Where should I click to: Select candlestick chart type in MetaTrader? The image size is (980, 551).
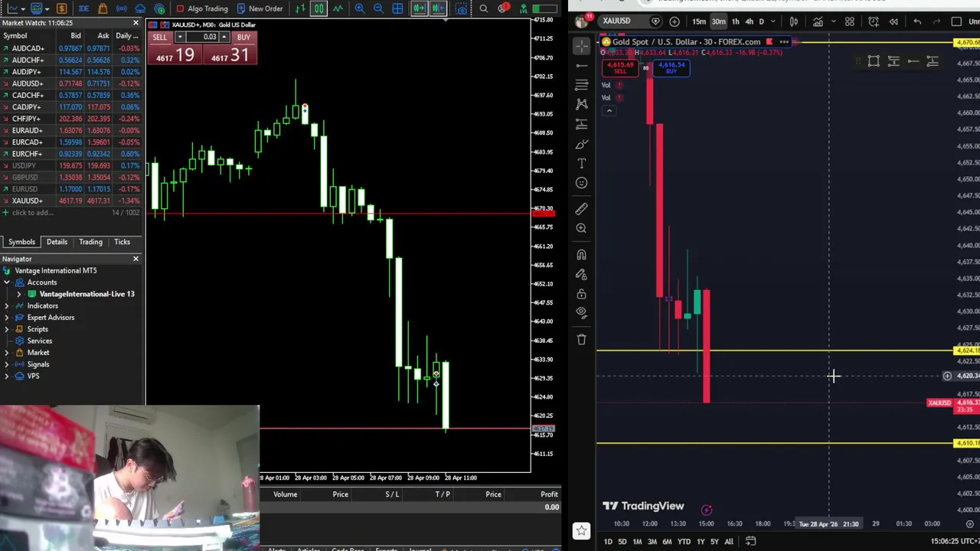click(318, 8)
